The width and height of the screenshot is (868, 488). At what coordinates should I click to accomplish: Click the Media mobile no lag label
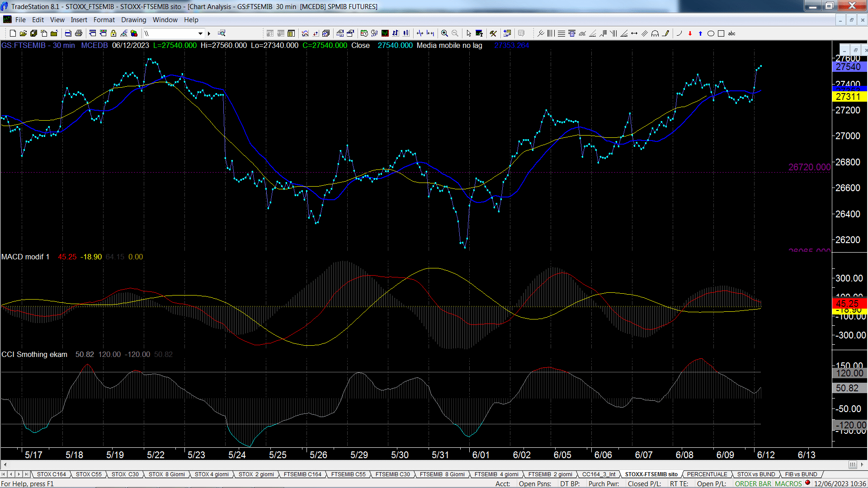449,45
